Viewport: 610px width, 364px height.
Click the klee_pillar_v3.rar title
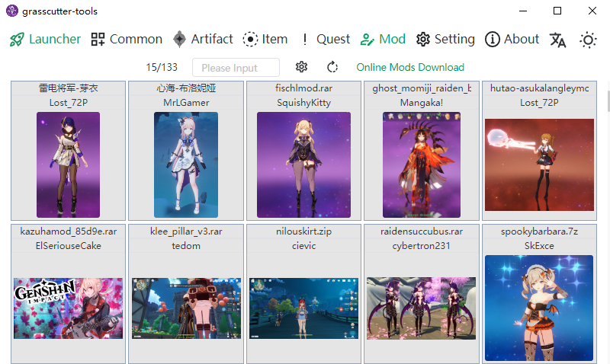click(x=186, y=231)
